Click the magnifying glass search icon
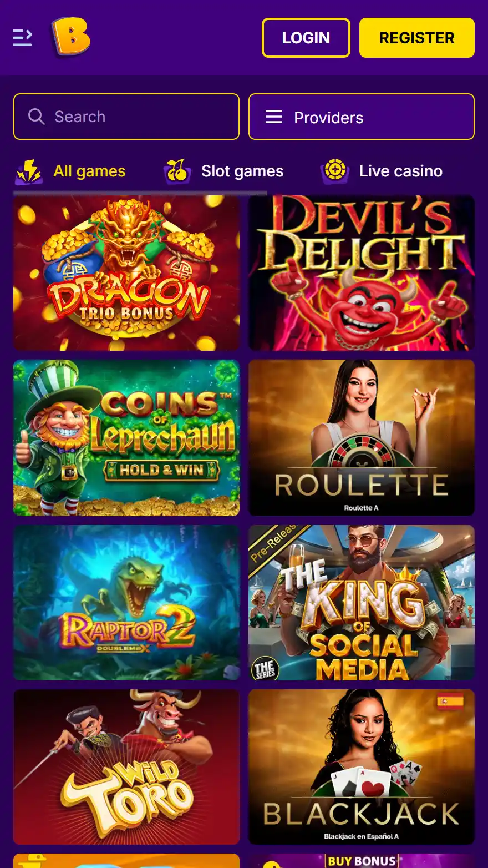The image size is (488, 868). point(37,117)
